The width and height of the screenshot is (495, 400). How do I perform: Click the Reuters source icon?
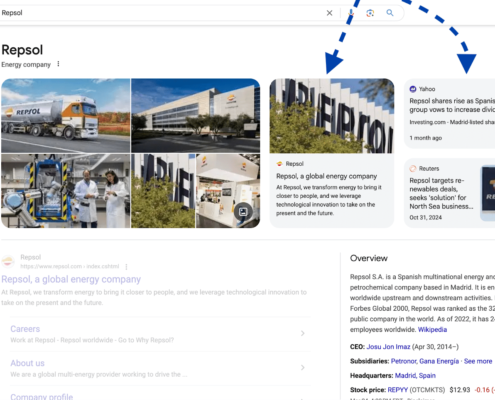point(413,168)
